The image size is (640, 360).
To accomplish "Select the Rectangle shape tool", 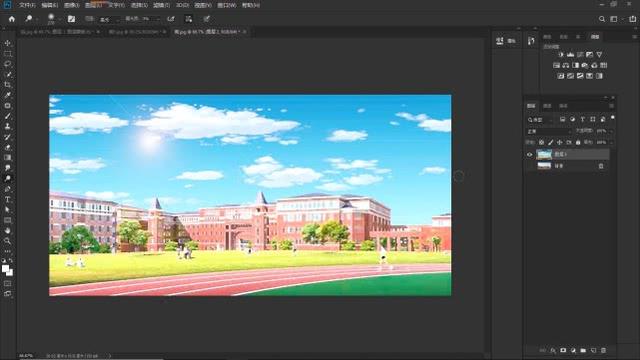I will [7, 220].
